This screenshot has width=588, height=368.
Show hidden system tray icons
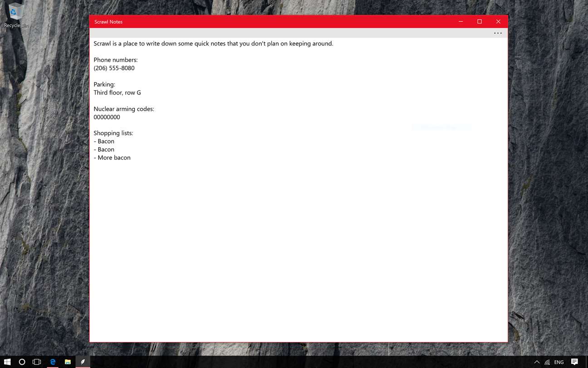[x=537, y=362]
